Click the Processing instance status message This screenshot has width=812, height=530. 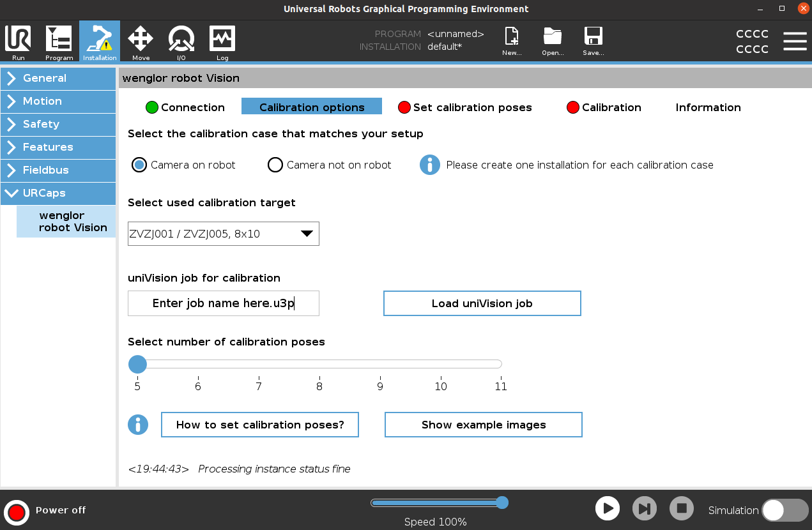click(274, 469)
